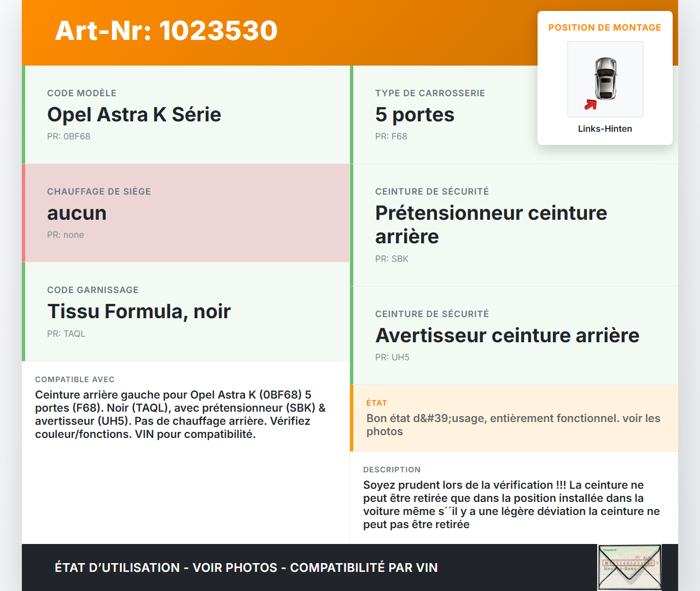Select "Avertisseur ceinture arrière" value
The image size is (700, 591).
pos(507,335)
